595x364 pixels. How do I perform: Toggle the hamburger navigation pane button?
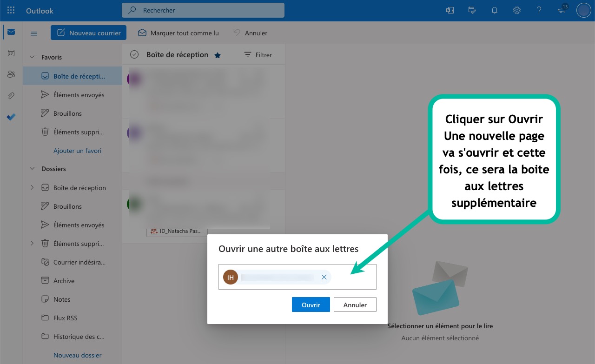(34, 33)
